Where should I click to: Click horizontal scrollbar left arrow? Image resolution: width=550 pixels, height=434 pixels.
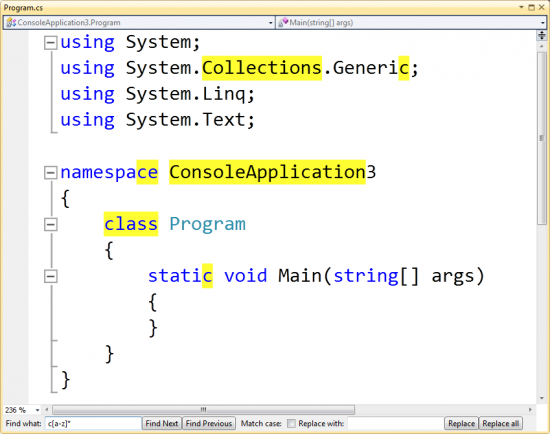point(47,409)
